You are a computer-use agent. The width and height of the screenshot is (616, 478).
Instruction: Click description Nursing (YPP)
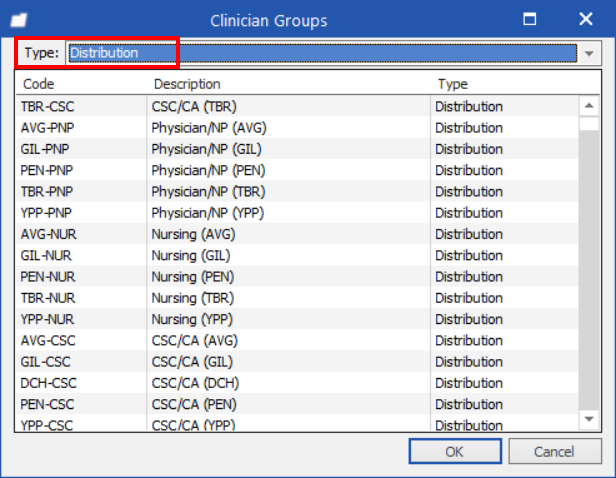click(x=192, y=319)
